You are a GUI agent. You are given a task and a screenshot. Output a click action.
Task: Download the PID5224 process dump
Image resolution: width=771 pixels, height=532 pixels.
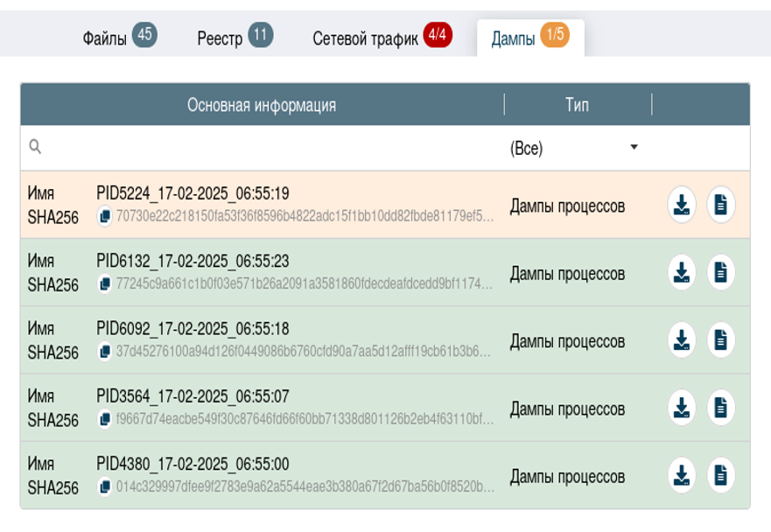click(682, 205)
